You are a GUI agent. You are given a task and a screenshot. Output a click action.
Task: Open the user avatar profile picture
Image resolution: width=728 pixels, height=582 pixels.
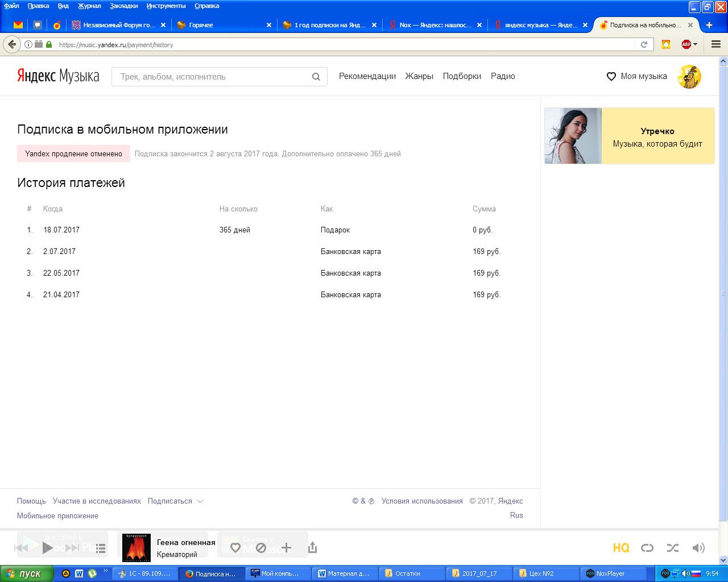(689, 77)
